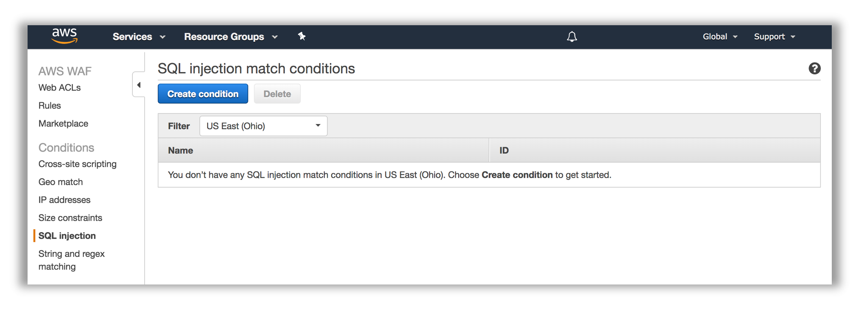Collapse the sidebar with the arrow toggle
Image resolution: width=868 pixels, height=316 pixels.
(x=139, y=85)
